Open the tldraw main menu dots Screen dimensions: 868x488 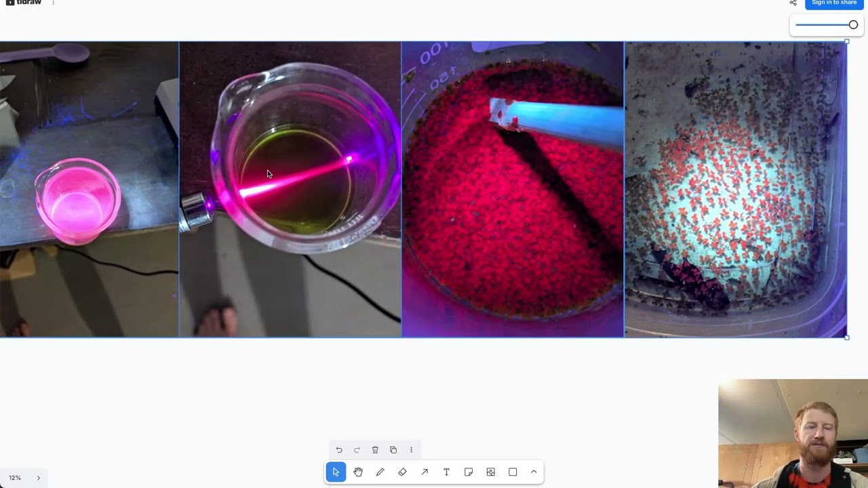(x=53, y=3)
